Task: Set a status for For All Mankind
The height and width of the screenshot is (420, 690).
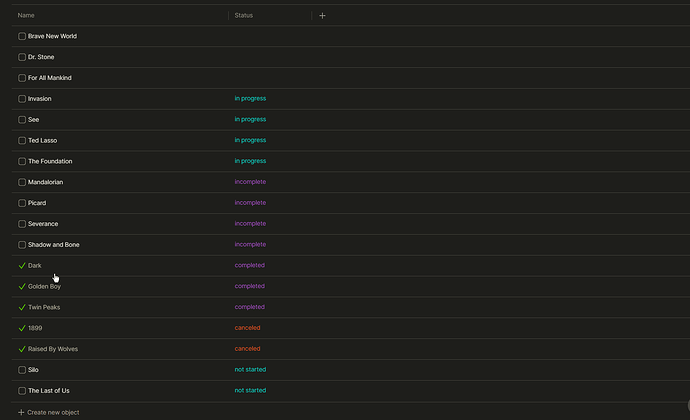Action: [x=270, y=78]
